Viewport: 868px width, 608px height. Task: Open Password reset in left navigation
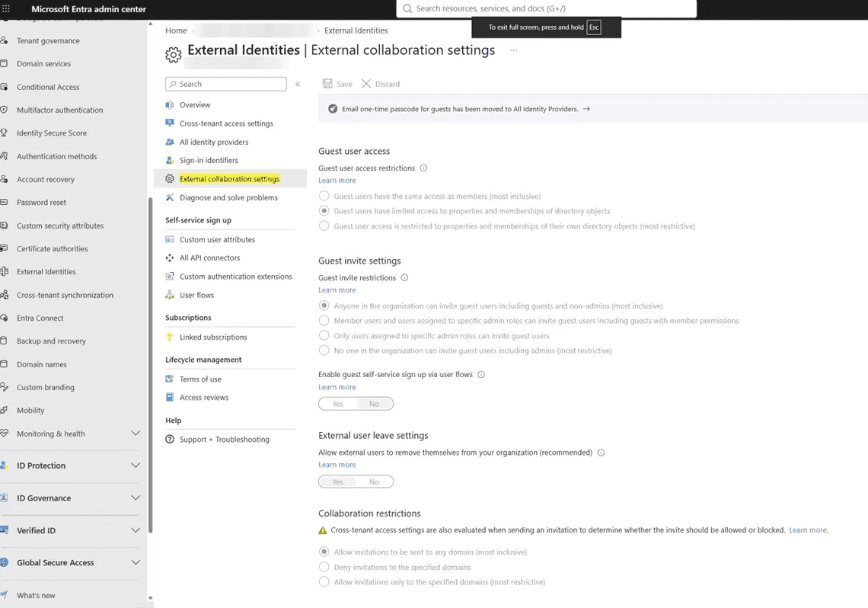pos(41,202)
